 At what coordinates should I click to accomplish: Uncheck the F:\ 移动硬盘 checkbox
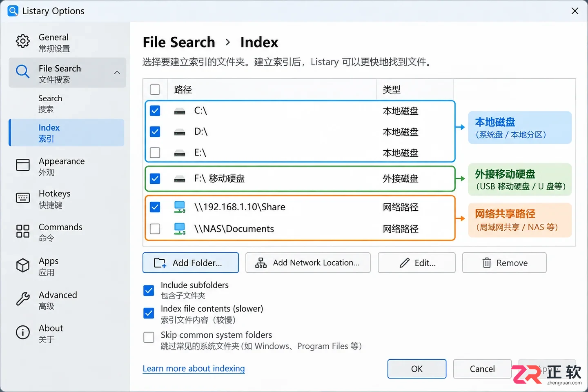(155, 178)
